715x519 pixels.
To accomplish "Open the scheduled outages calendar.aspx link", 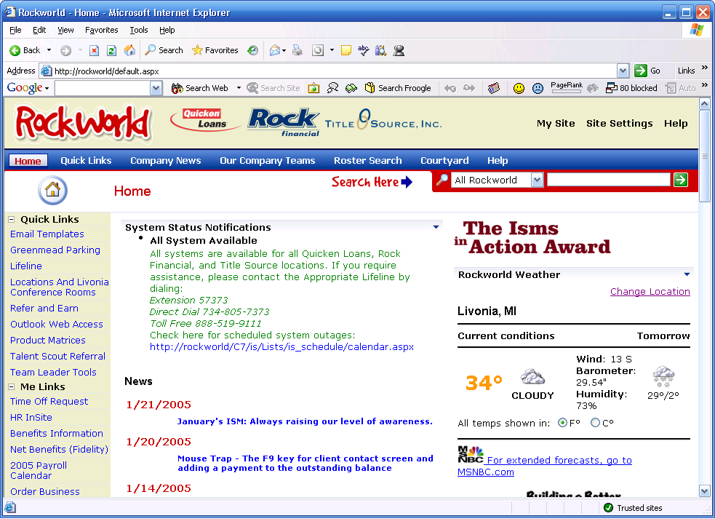I will (282, 347).
